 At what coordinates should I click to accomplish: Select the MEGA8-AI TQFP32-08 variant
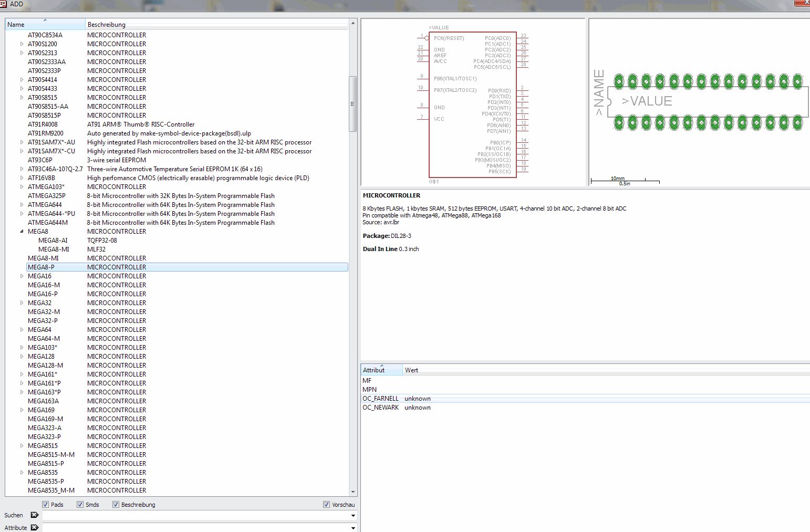pos(53,241)
